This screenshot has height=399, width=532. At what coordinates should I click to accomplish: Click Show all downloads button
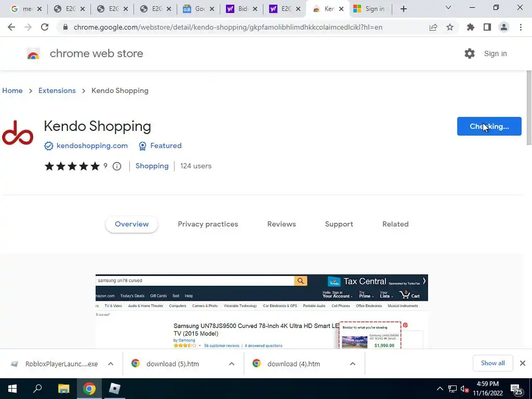click(x=493, y=363)
